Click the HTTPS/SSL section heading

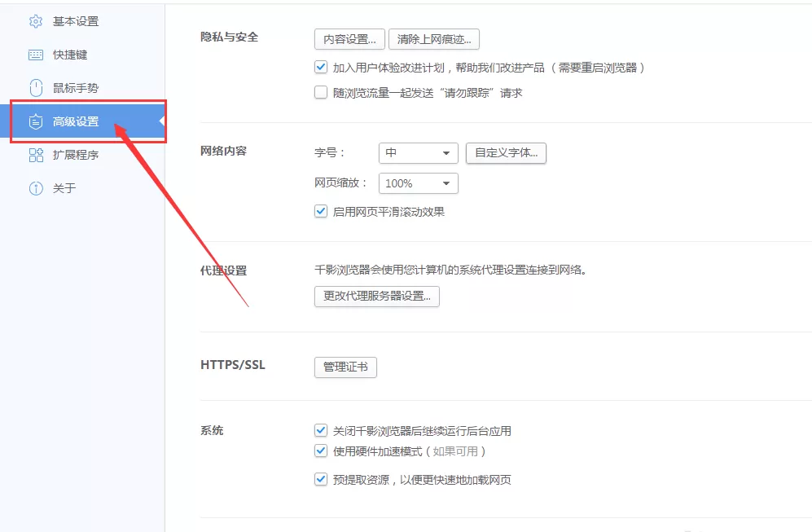[232, 365]
